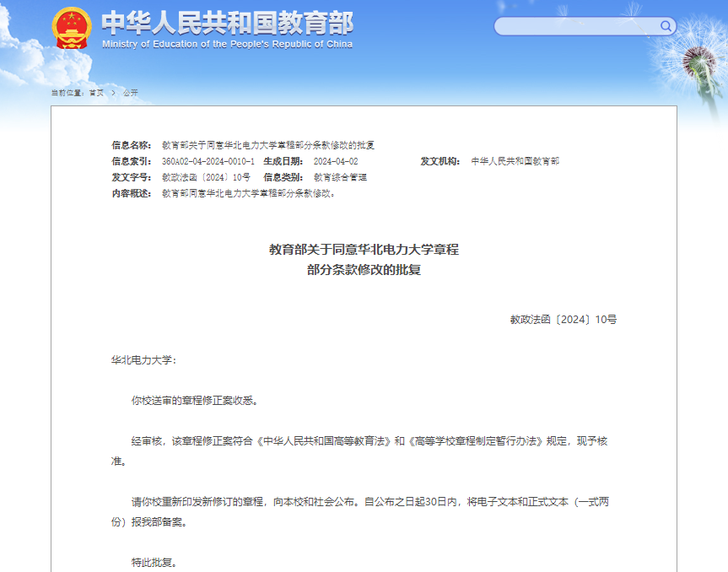Click the 发文字号 value in metadata block
The height and width of the screenshot is (572, 728).
coord(206,177)
